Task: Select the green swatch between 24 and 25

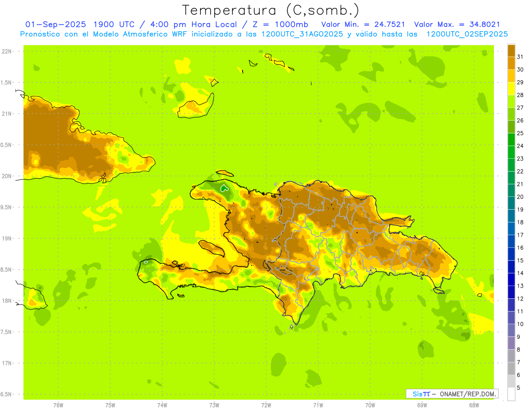Action: [x=511, y=139]
